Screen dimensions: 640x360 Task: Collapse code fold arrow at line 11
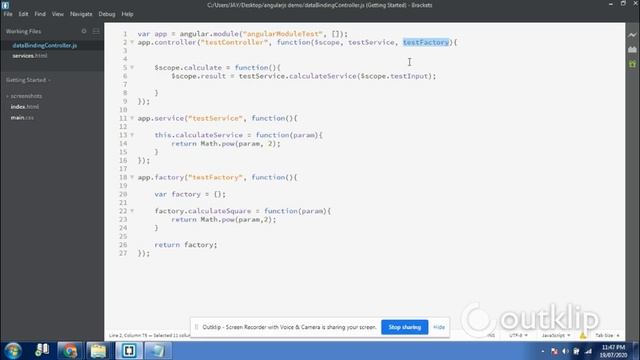[x=132, y=118]
